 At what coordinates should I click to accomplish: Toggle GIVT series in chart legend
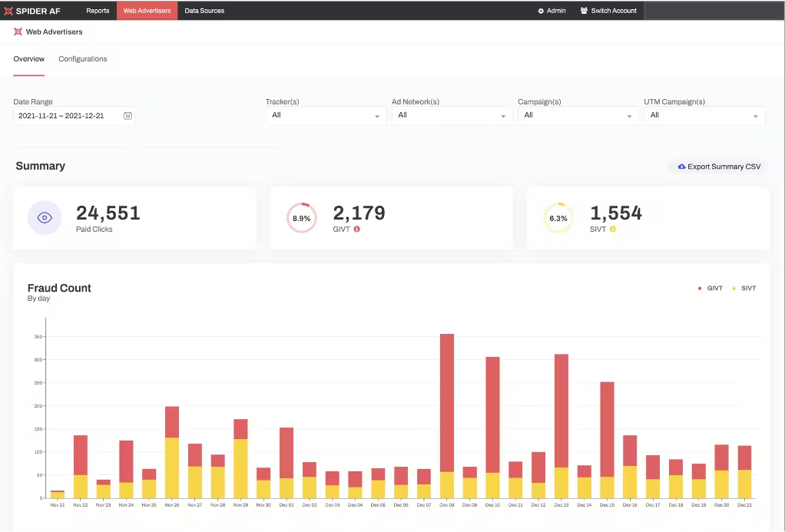[x=710, y=289]
